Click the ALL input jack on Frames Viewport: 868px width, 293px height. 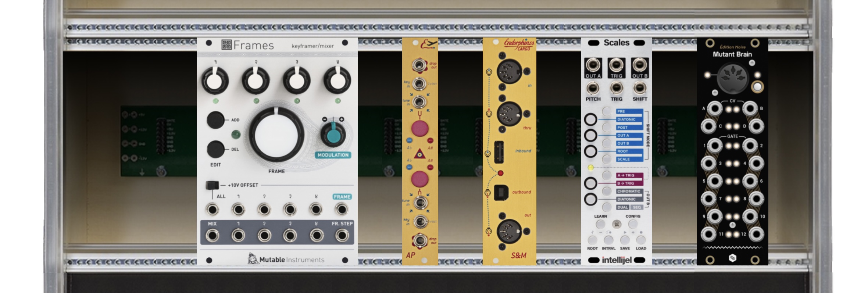pos(212,210)
